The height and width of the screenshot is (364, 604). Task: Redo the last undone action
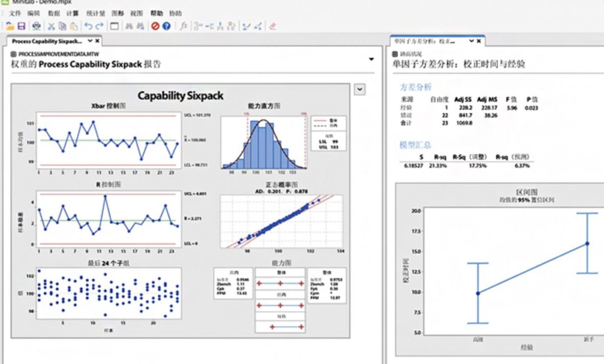tap(99, 26)
